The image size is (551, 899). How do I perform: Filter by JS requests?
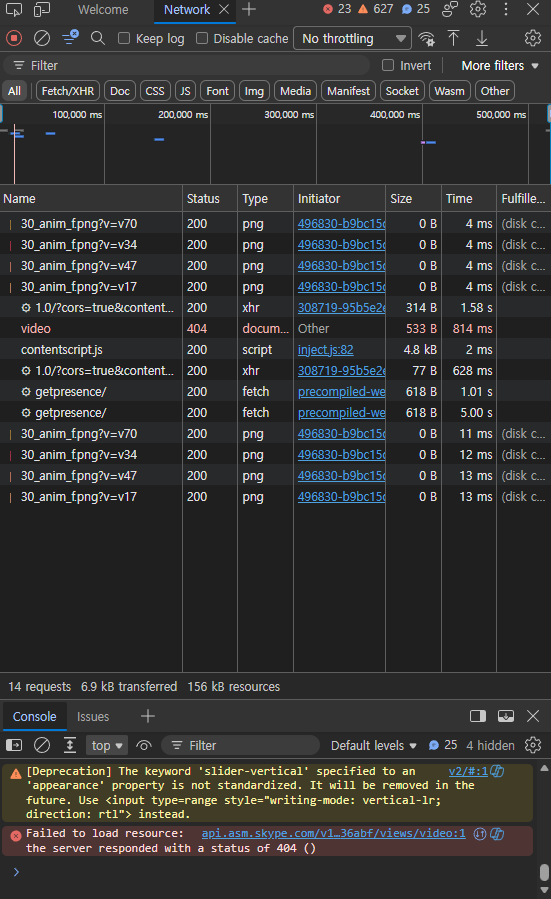pyautogui.click(x=185, y=91)
